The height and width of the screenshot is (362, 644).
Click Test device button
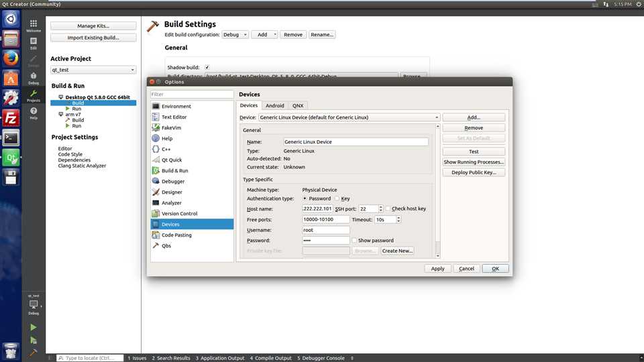click(474, 152)
